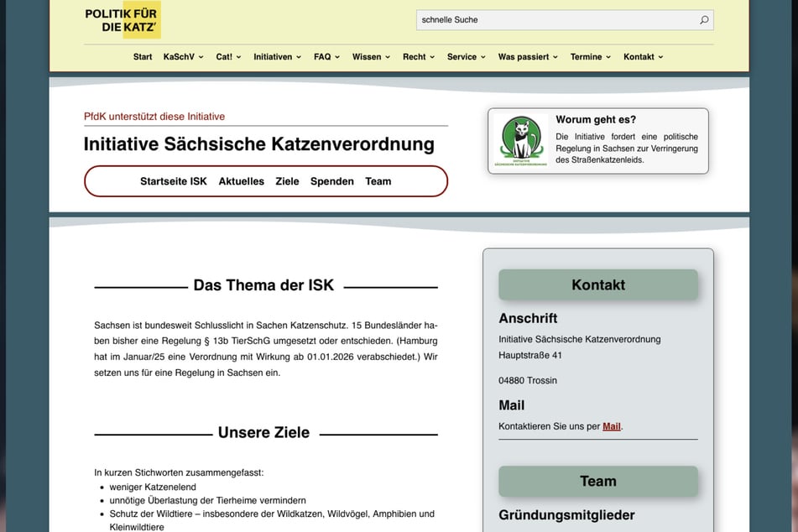
Task: Expand the Initiativen dropdown chevron
Action: coord(299,57)
